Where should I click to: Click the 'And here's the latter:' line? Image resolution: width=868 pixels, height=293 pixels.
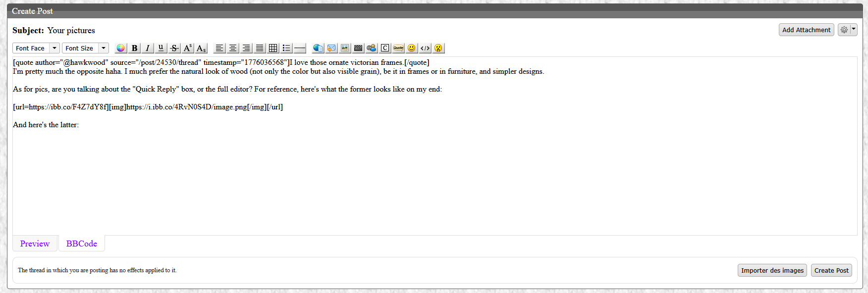(46, 125)
